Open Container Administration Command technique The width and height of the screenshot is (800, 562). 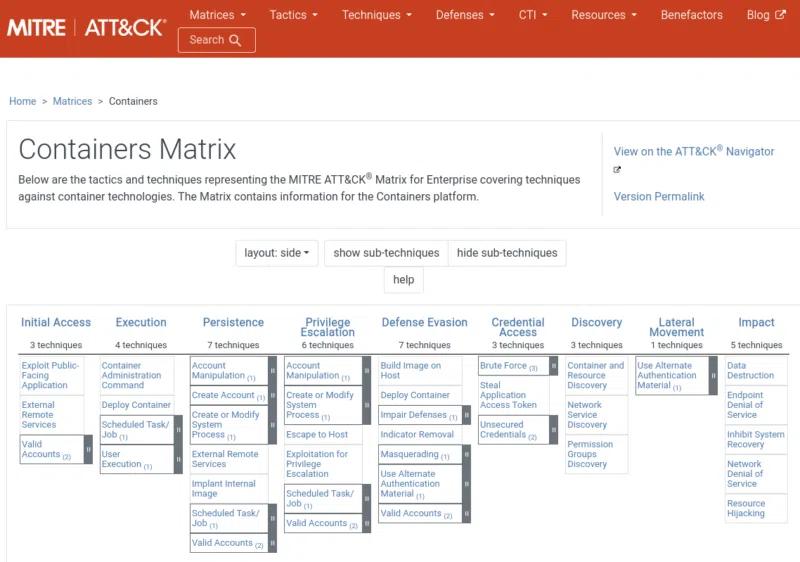click(x=131, y=375)
